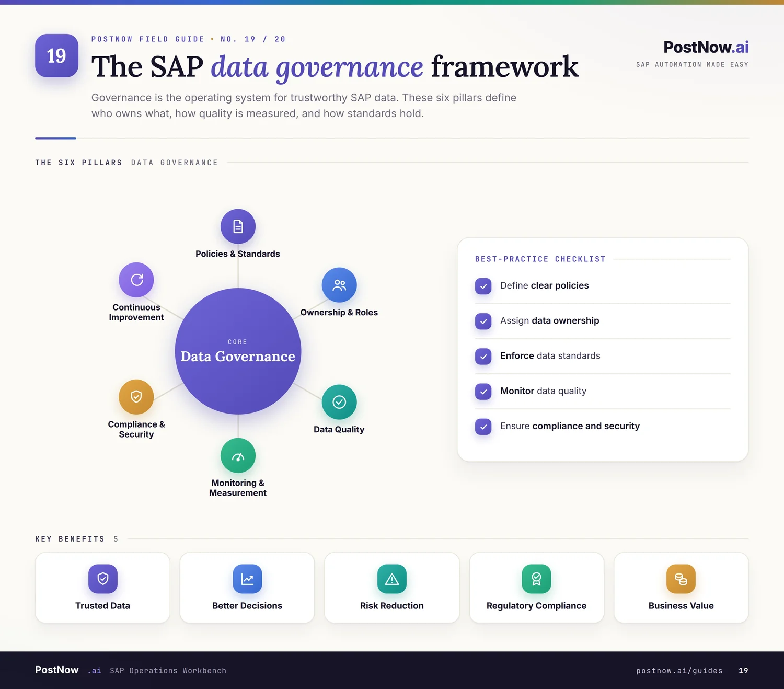Image resolution: width=784 pixels, height=689 pixels.
Task: Click the footer page number 19
Action: [x=744, y=671]
